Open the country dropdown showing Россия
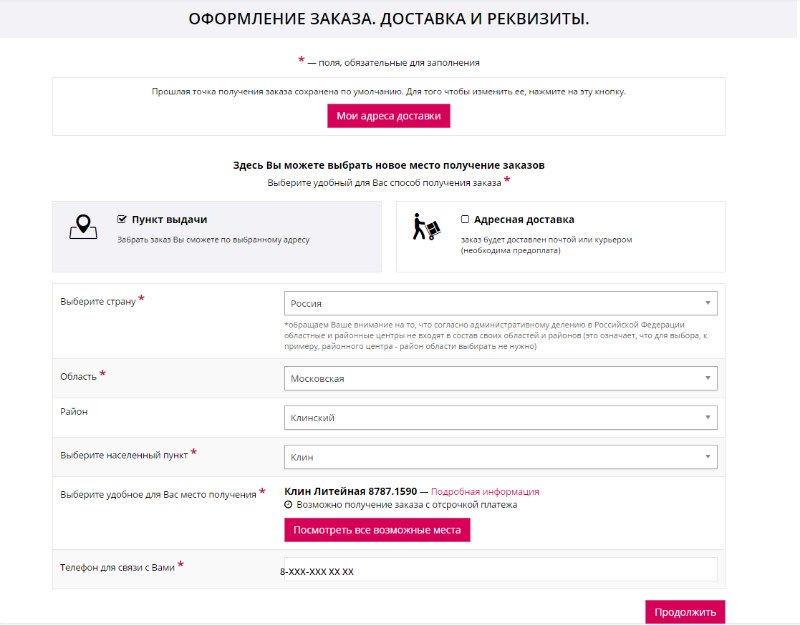Viewport: 800px width, 625px height. [500, 302]
